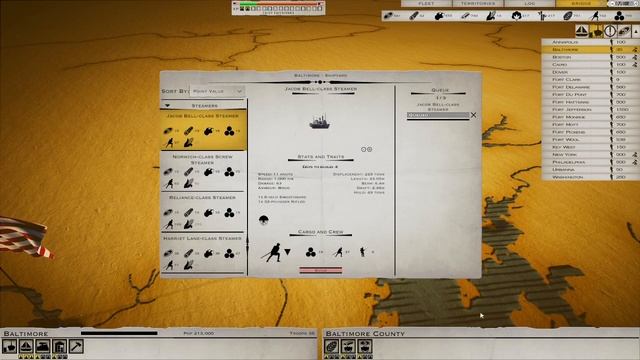Click the cannonballs icon under Cargo and Crew
640x360 pixels.
(311, 252)
